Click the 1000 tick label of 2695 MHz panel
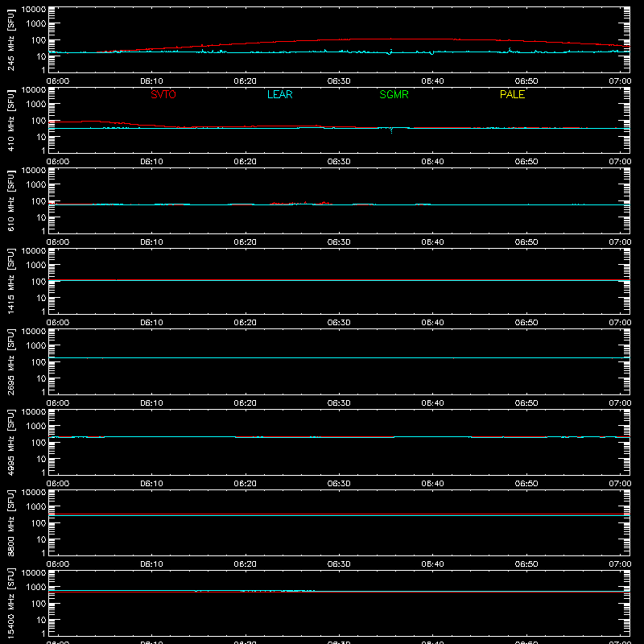Viewport: 644px width, 644px height. point(36,345)
